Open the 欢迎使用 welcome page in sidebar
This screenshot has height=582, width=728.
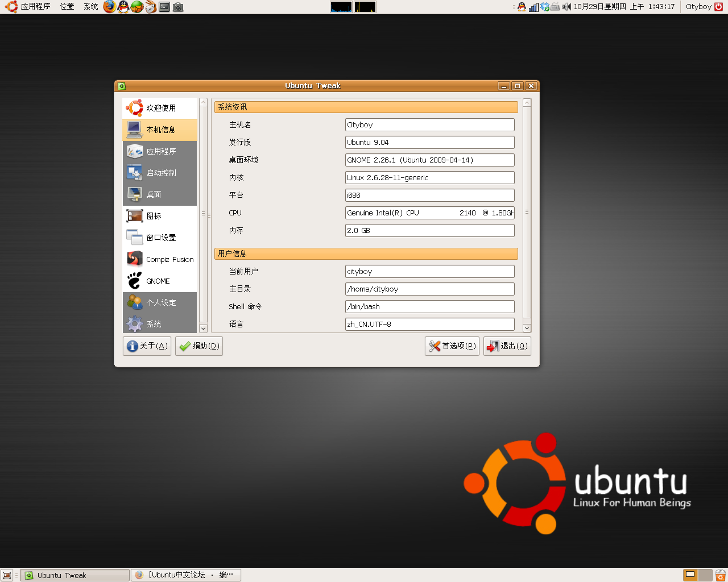pos(160,108)
